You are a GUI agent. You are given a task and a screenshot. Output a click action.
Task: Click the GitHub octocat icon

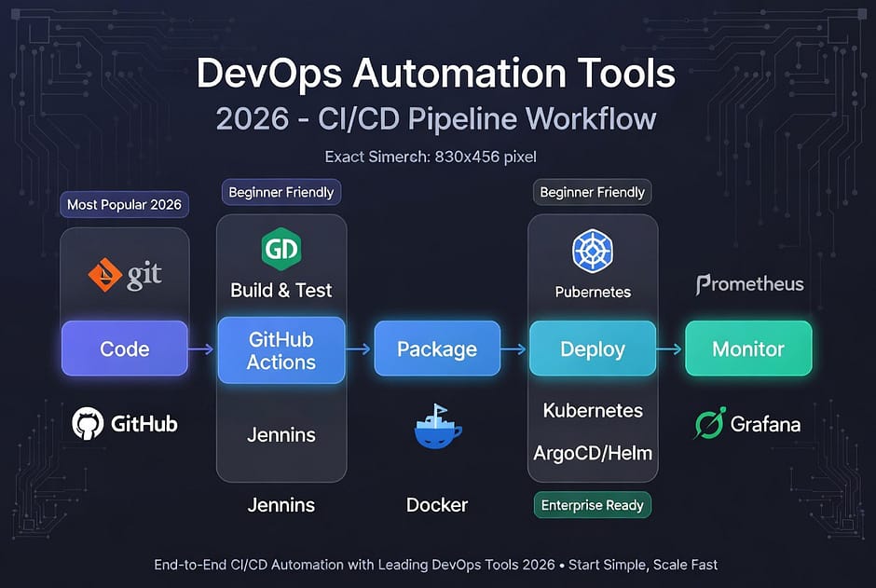click(88, 423)
